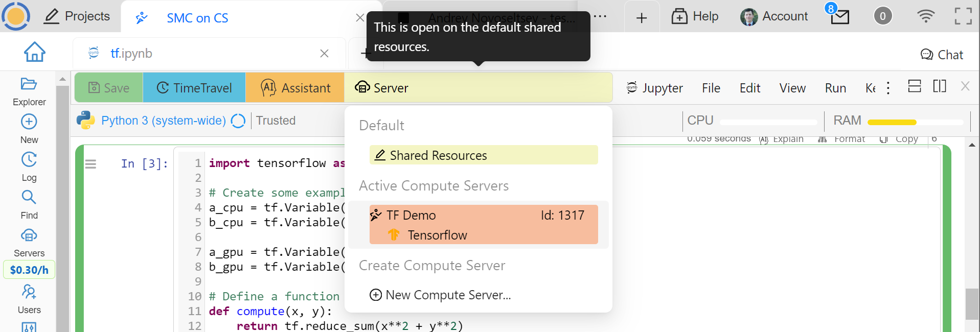Open the Servers sidebar icon
Viewport: 980px width, 332px height.
tap(29, 235)
